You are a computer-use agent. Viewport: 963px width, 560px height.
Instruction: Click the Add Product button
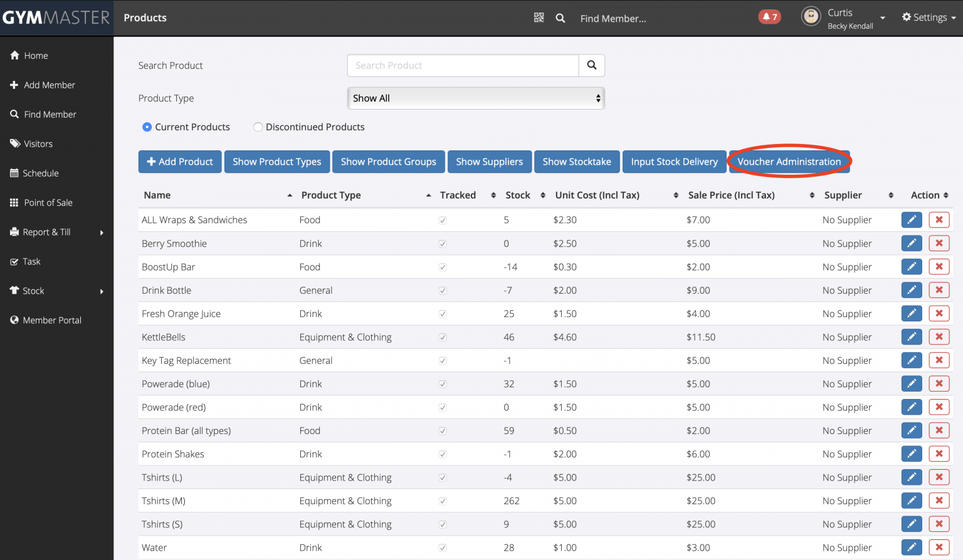(180, 162)
